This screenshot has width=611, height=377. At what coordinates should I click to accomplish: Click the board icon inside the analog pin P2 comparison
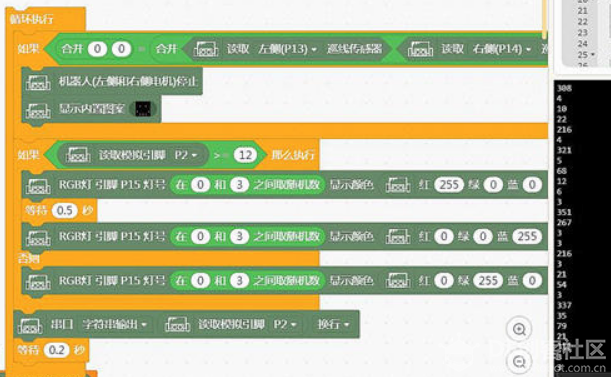(x=78, y=155)
